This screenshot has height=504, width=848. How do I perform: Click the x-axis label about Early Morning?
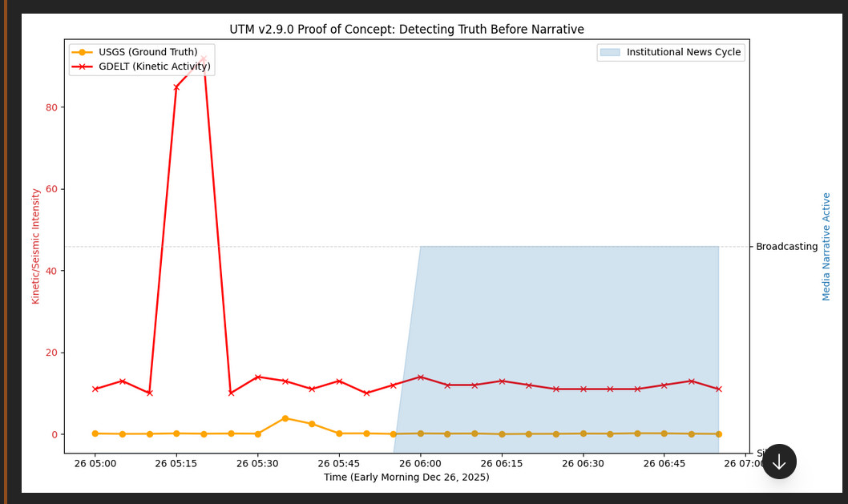(406, 478)
